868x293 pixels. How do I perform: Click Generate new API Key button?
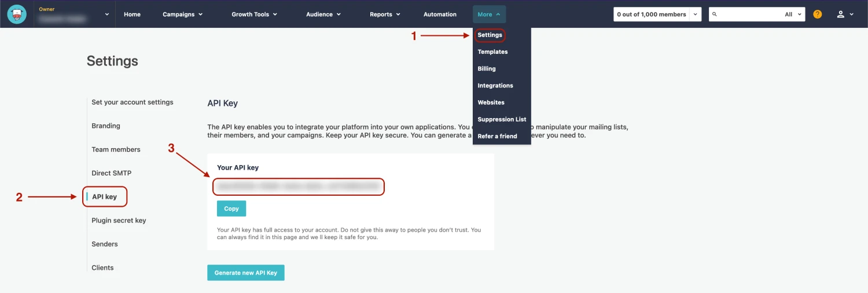pos(245,273)
